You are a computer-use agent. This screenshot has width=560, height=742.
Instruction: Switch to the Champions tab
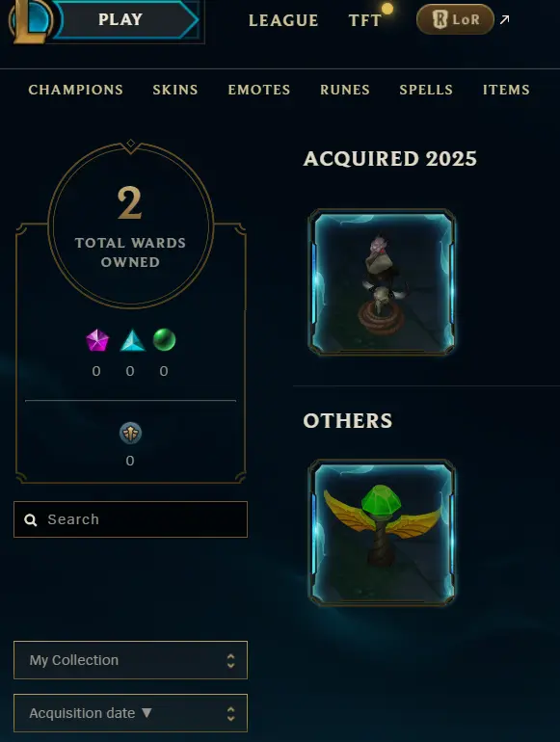click(76, 90)
